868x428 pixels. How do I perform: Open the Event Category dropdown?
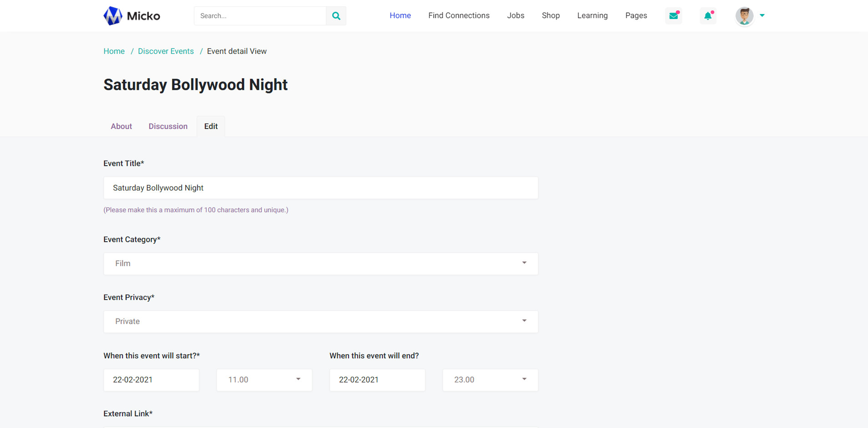point(320,264)
